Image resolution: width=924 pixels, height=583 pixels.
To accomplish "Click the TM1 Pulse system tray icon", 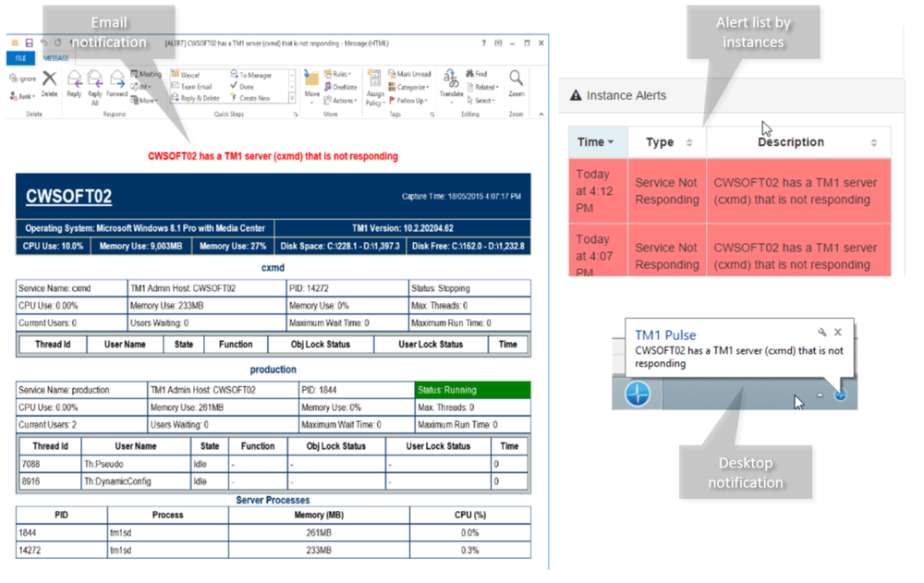I will [840, 395].
